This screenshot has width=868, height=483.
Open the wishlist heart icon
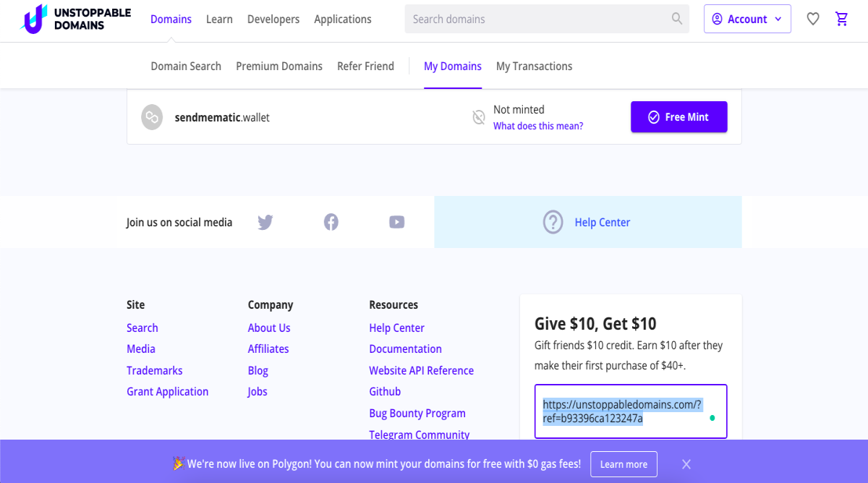tap(813, 19)
